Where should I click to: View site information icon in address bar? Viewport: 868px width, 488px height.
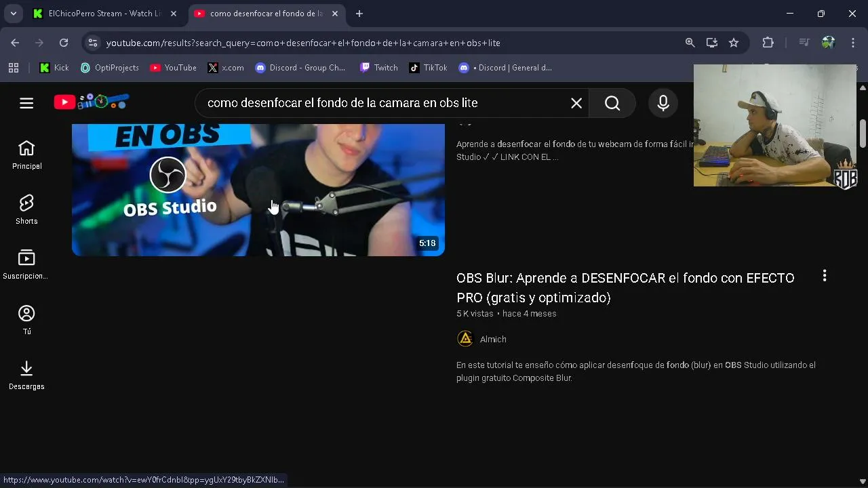pyautogui.click(x=93, y=43)
